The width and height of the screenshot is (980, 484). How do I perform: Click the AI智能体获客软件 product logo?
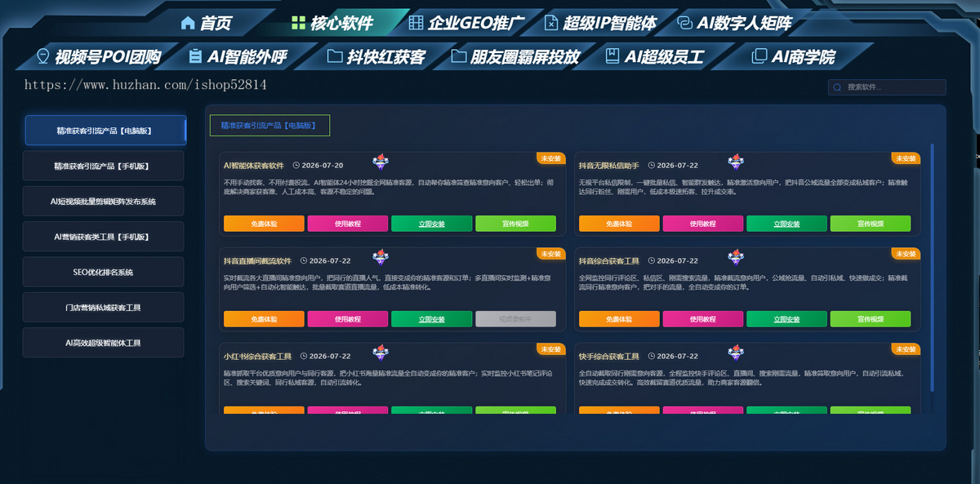[x=381, y=162]
